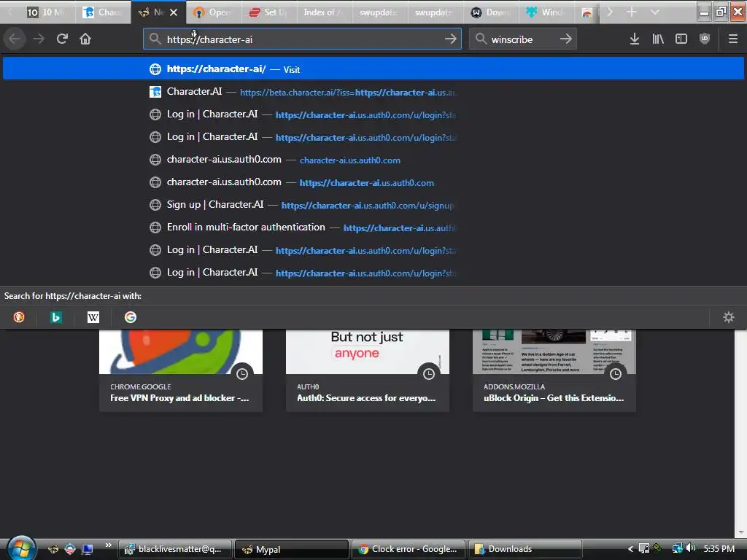Screen dimensions: 747x560
Task: Search with the Google engine icon
Action: pyautogui.click(x=130, y=317)
